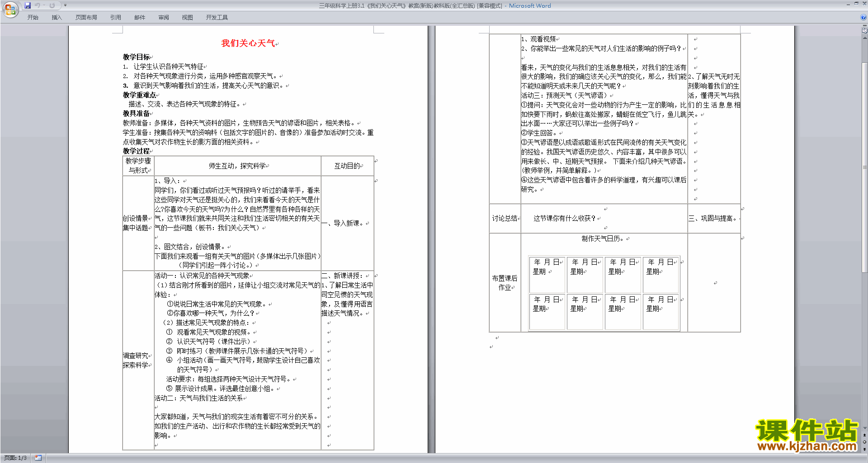Click table header 互动目的
This screenshot has width=868, height=463.
coord(347,166)
